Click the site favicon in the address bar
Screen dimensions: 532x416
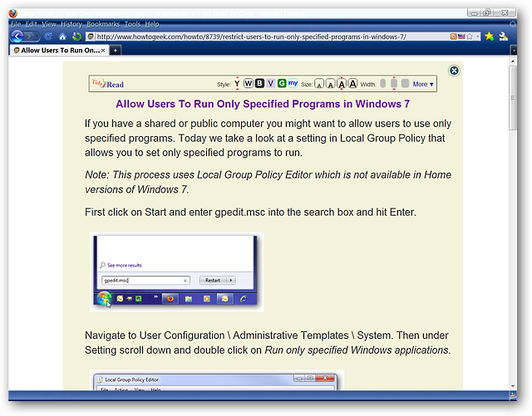tap(91, 37)
